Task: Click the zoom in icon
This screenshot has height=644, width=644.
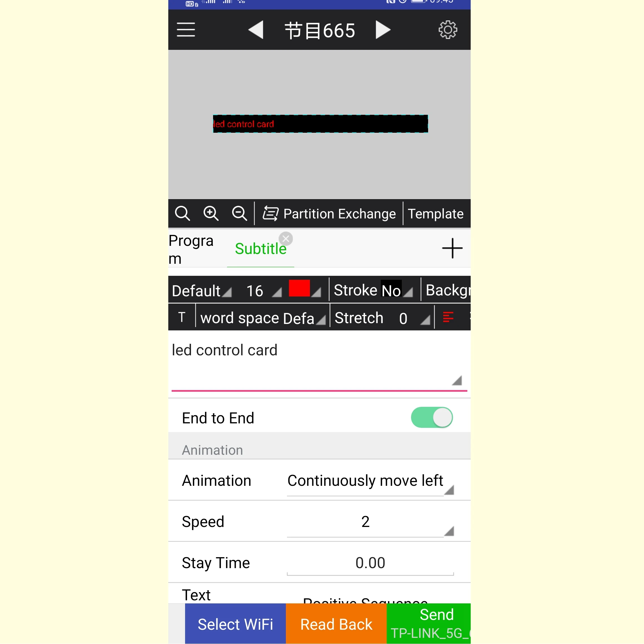Action: pos(211,213)
